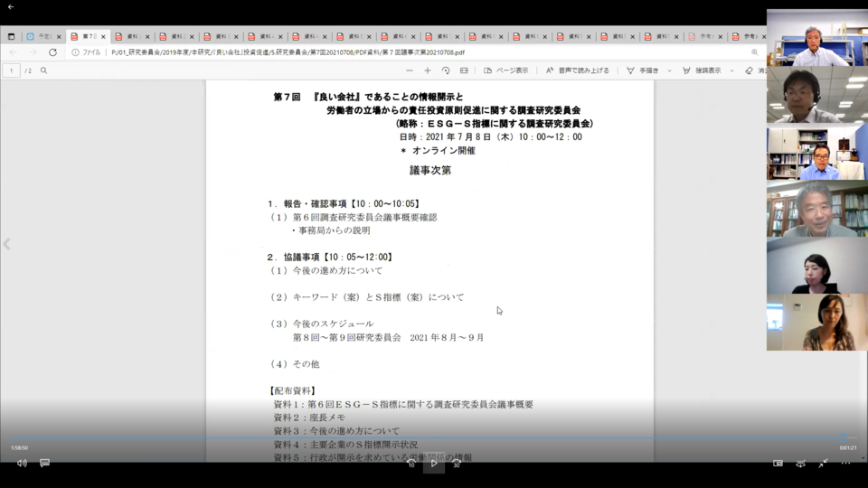Click the back arrow in the top-left corner
This screenshot has height=488, width=868.
point(11,6)
